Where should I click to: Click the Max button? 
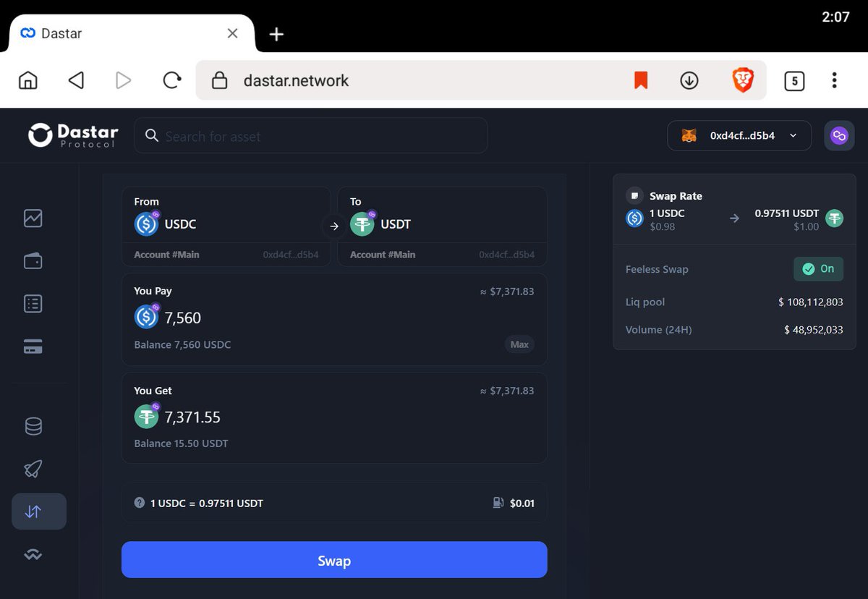pyautogui.click(x=519, y=344)
